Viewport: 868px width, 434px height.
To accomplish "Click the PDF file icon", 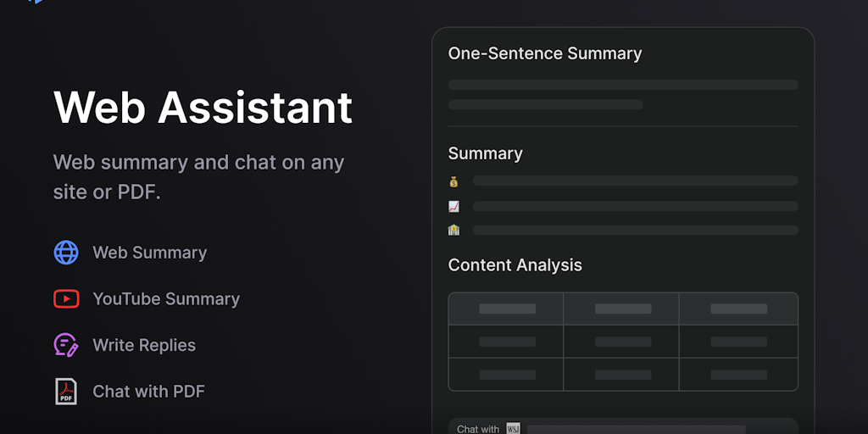I will click(x=66, y=391).
